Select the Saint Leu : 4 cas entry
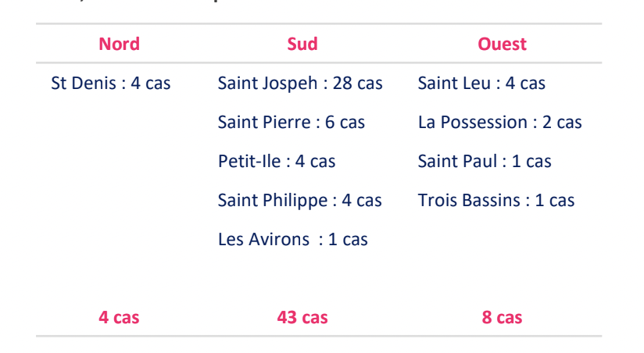The width and height of the screenshot is (644, 353). click(x=481, y=83)
